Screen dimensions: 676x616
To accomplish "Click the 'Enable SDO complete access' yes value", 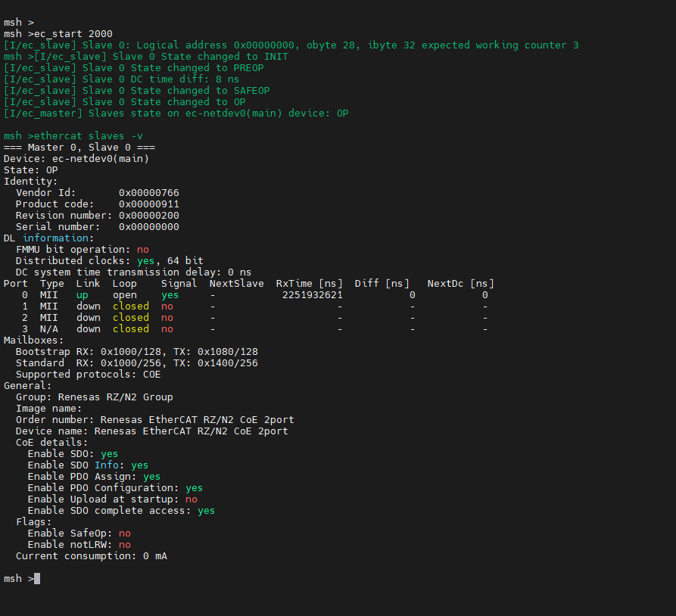I will click(206, 511).
